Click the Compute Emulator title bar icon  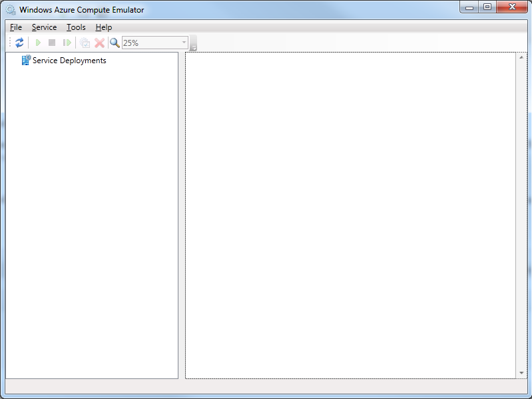tap(11, 10)
